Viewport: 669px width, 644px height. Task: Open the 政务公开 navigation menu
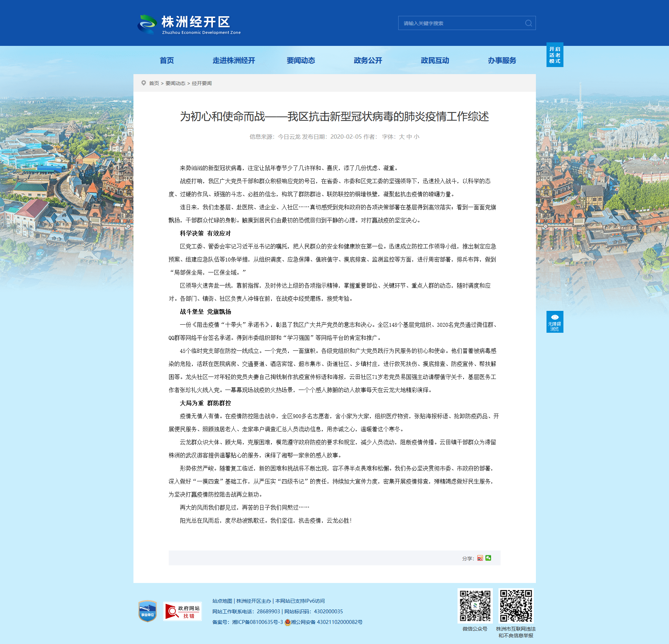[x=368, y=60]
